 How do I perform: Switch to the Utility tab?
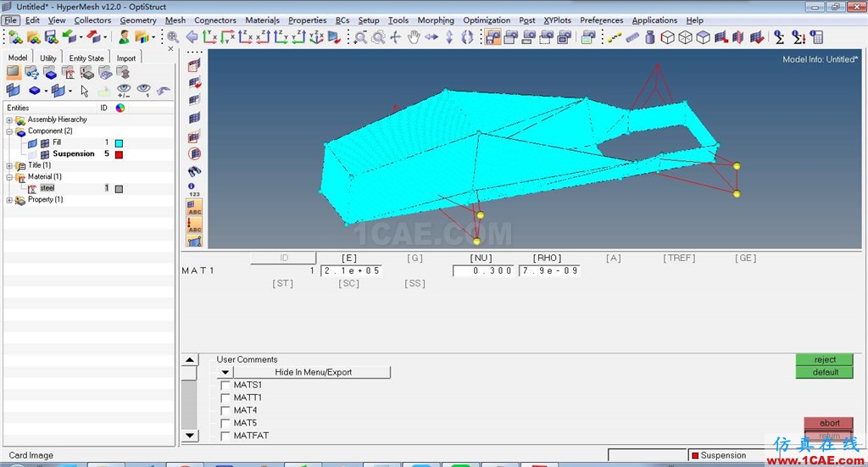click(47, 58)
